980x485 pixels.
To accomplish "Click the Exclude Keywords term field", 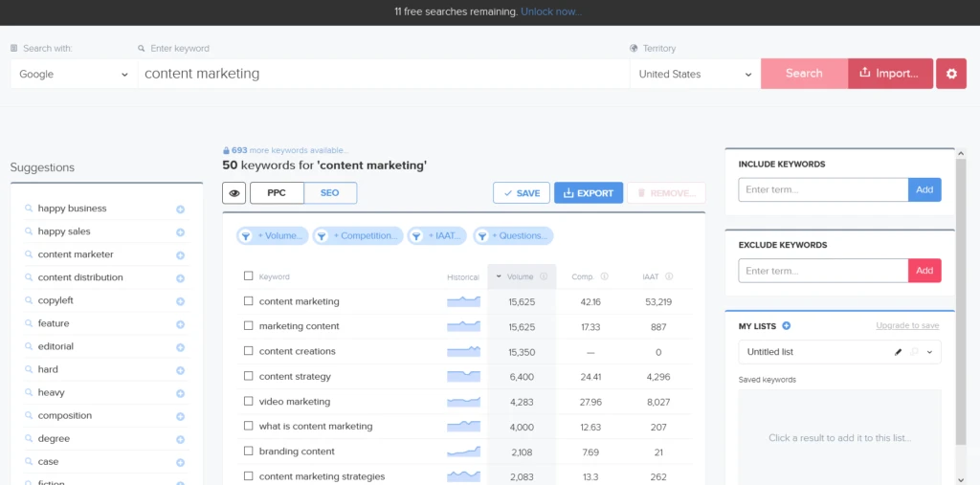I will pos(823,271).
